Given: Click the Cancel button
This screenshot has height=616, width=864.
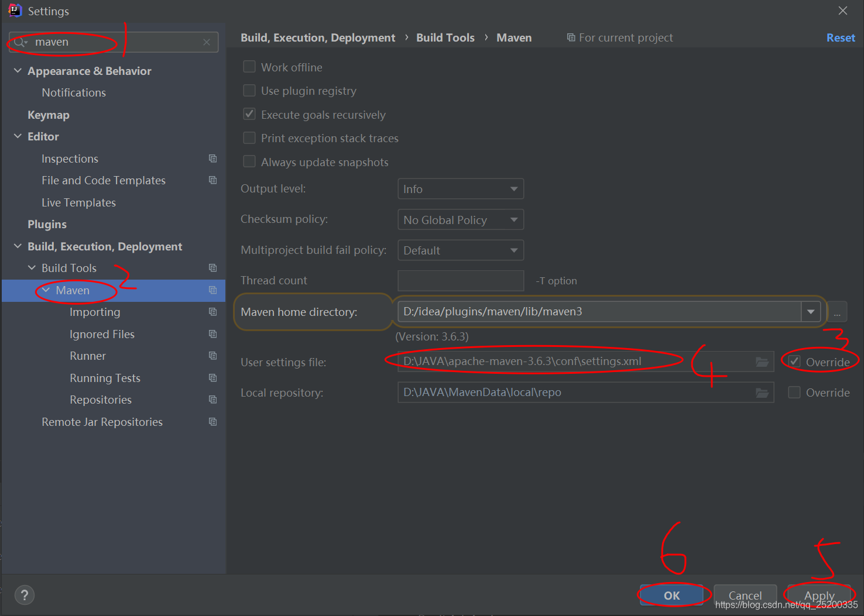Looking at the screenshot, I should [x=745, y=596].
